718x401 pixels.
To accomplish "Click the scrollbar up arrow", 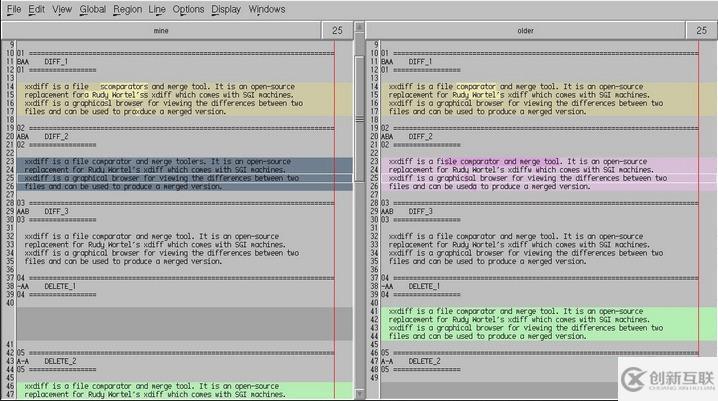I will 359,27.
